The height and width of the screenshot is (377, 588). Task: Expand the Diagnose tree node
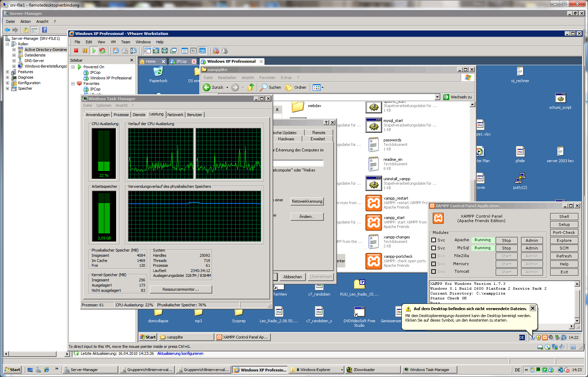coord(7,77)
